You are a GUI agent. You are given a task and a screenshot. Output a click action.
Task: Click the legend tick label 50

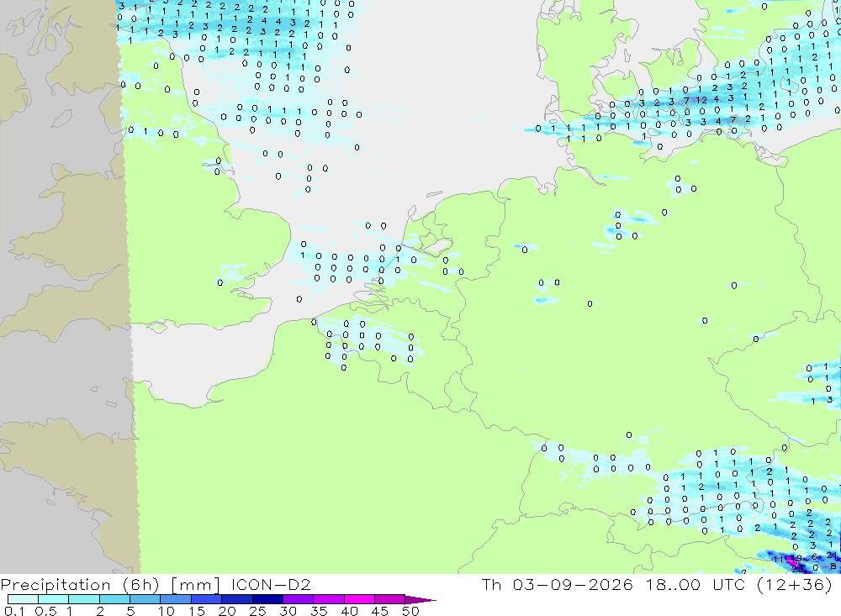(410, 611)
